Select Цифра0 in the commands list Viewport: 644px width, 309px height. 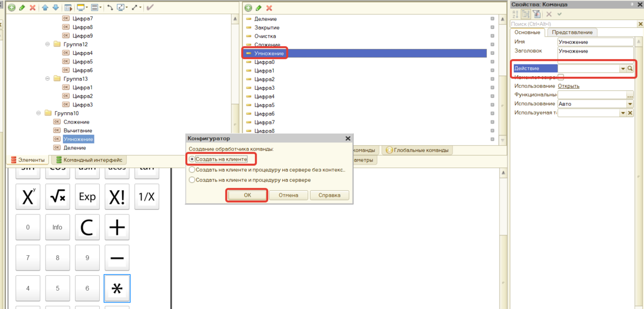tap(264, 62)
